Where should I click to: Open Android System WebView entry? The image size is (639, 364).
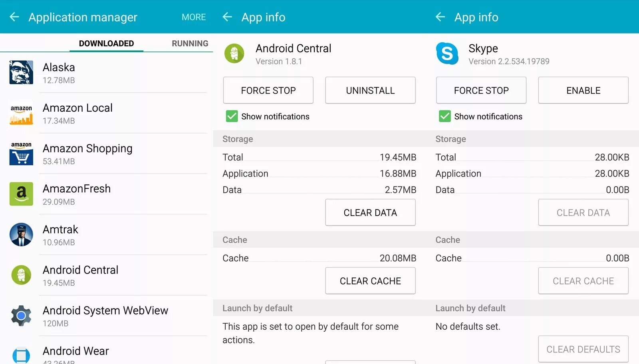(x=106, y=316)
